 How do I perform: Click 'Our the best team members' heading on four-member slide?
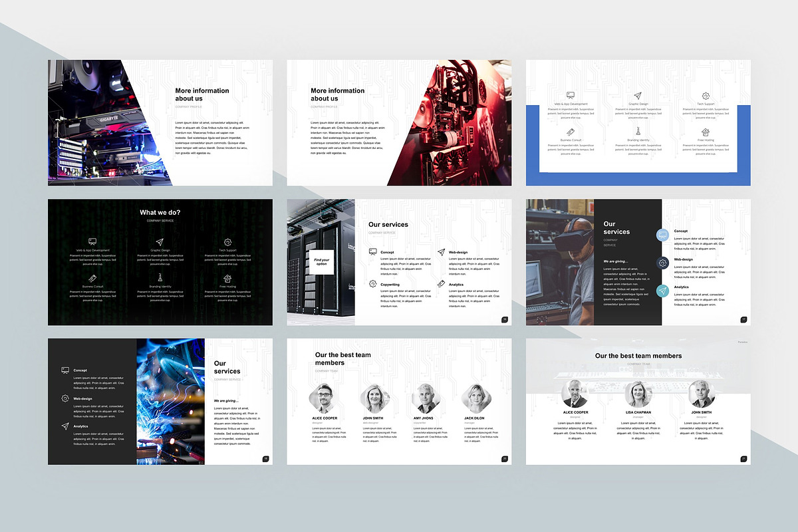pos(343,359)
